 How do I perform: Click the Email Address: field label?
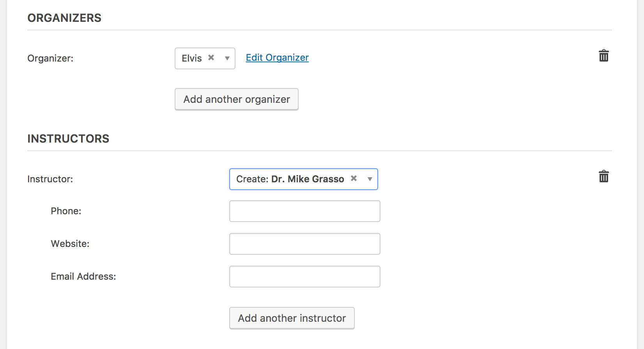83,277
